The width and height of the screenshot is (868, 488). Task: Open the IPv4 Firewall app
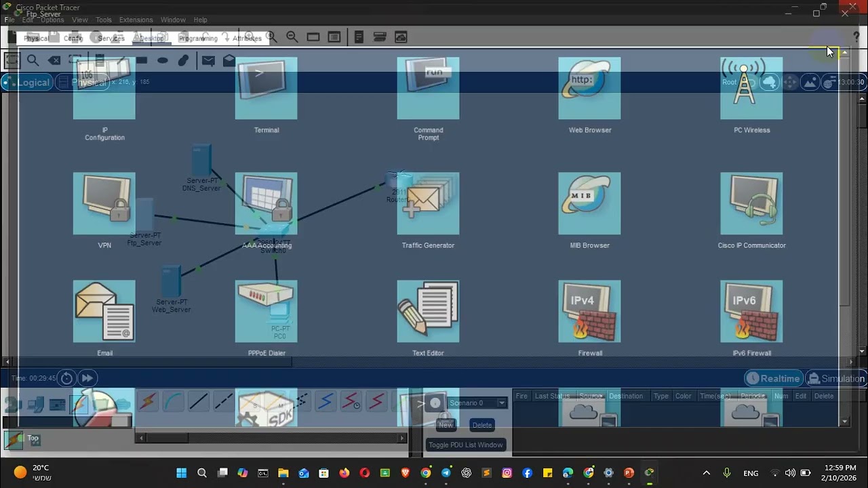click(589, 311)
